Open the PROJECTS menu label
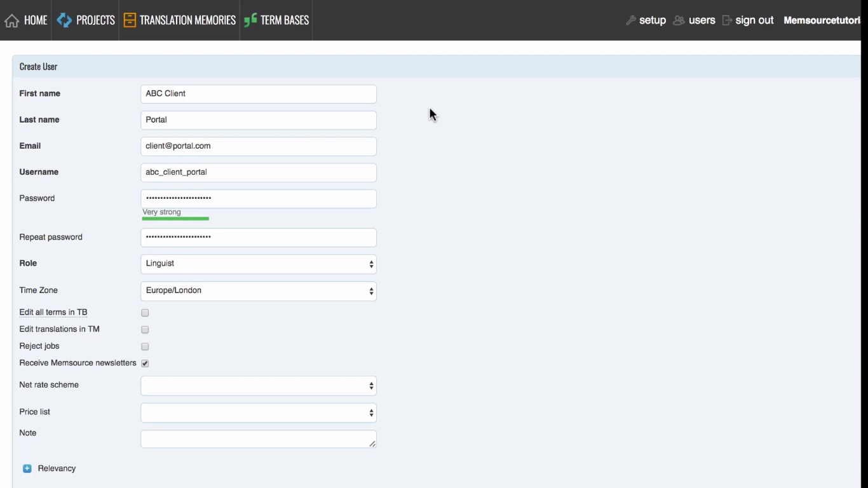 point(95,20)
